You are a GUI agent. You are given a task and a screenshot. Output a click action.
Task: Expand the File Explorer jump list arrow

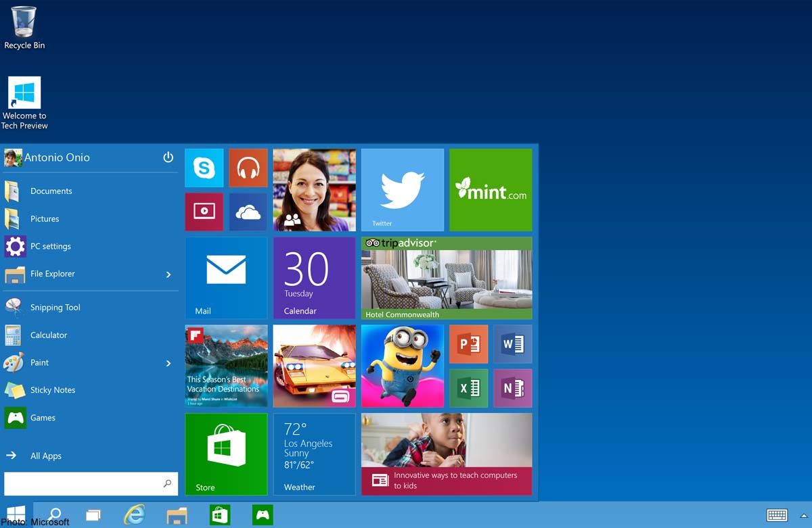pos(168,274)
